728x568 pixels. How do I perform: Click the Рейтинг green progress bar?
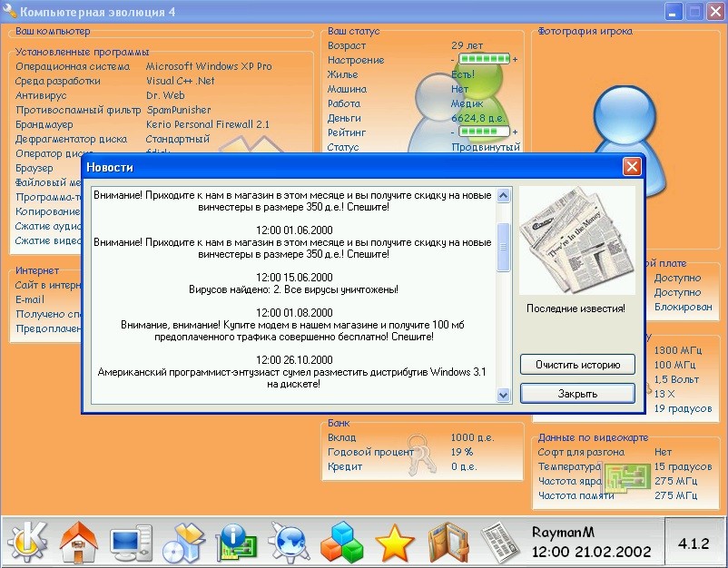point(485,132)
